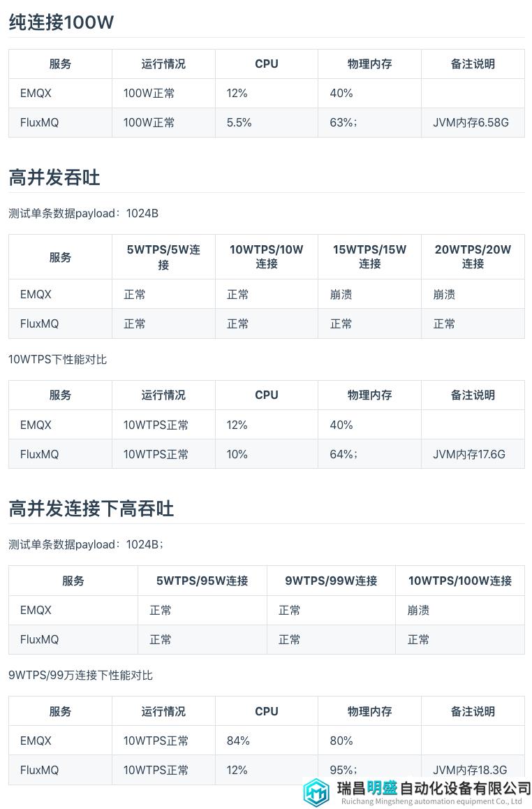Select the 15WTPS/15W连接 column header
Screen dimensions: 532x809
(x=369, y=257)
